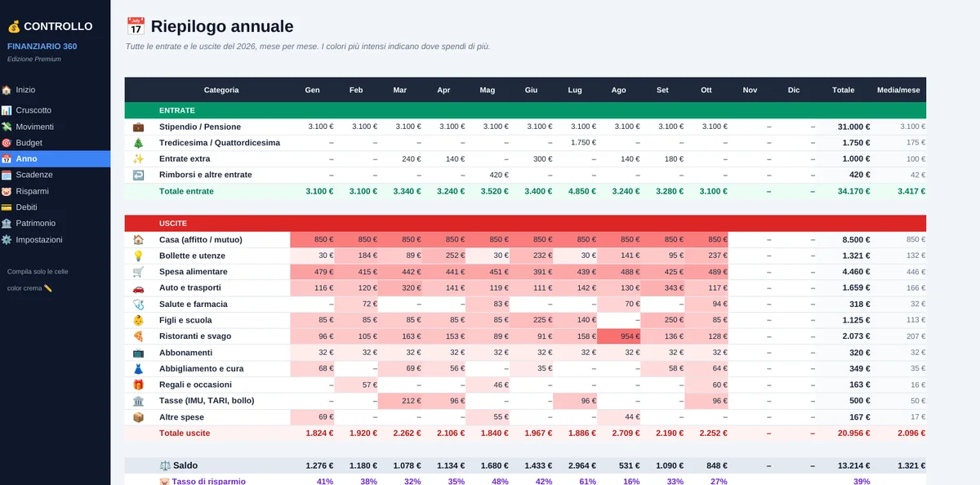Click the shopping cart icon for Spesa alimentare
The width and height of the screenshot is (980, 485).
click(x=138, y=272)
